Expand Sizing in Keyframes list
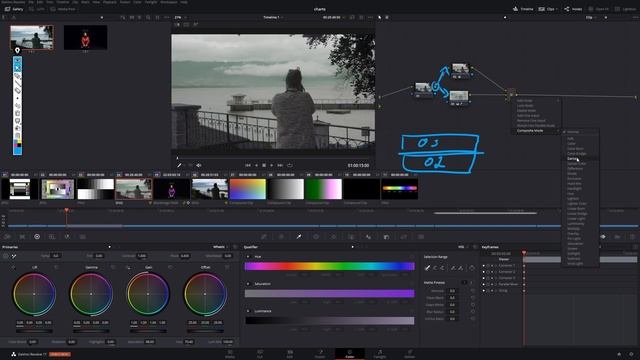Viewport: 640px width, 360px height. 496,291
